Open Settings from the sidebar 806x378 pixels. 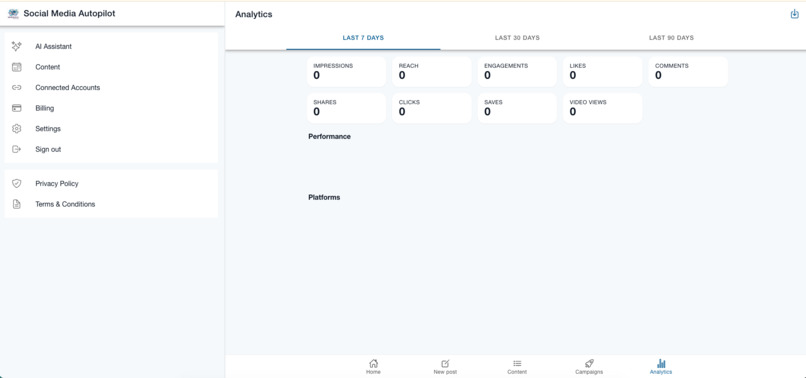111,129
